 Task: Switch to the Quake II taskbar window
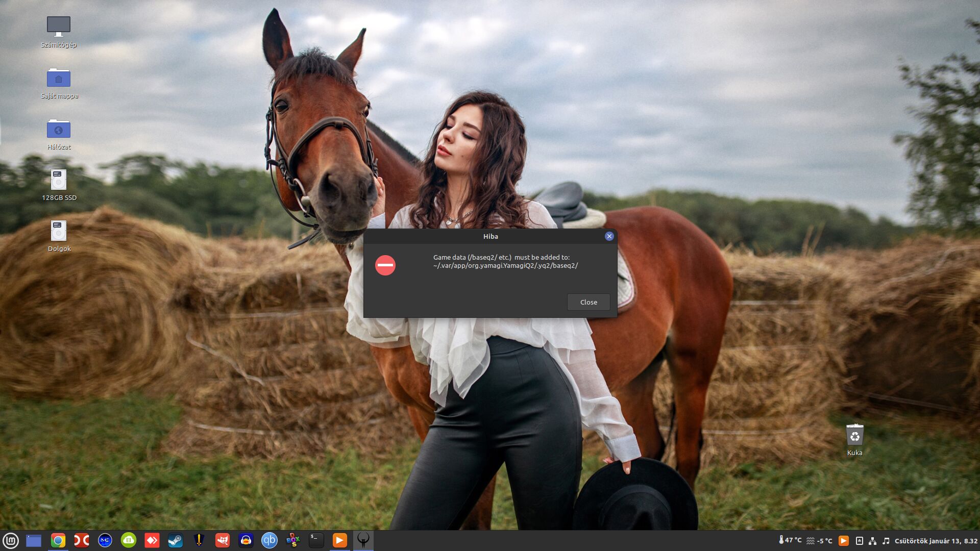363,540
